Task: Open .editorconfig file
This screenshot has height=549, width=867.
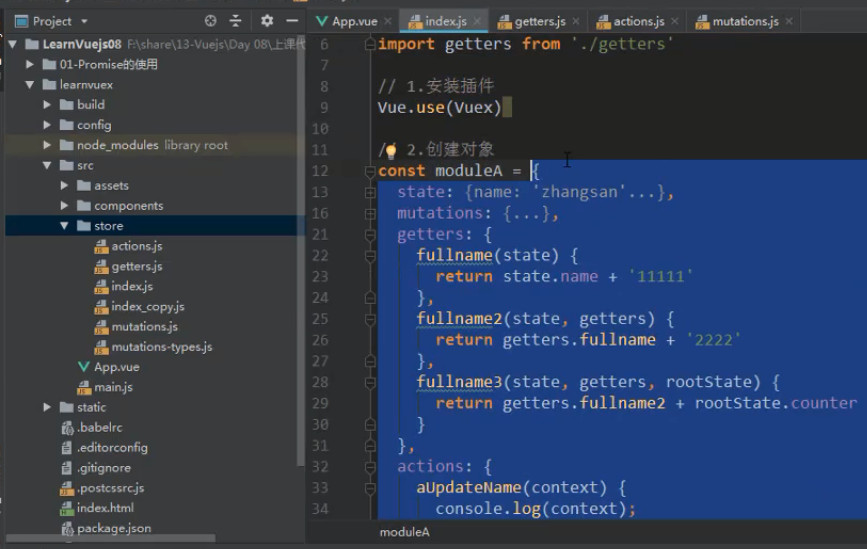Action: pos(112,447)
